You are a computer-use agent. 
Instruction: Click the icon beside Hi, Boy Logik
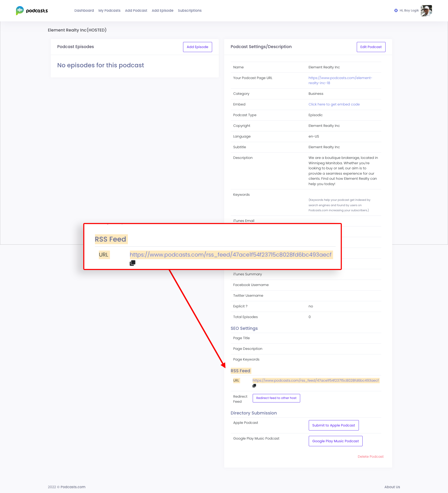point(396,11)
